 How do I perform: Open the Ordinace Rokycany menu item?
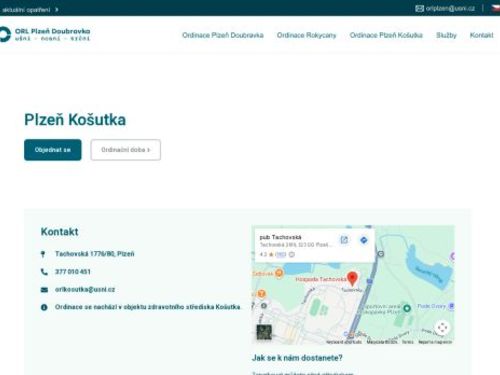pyautogui.click(x=306, y=35)
